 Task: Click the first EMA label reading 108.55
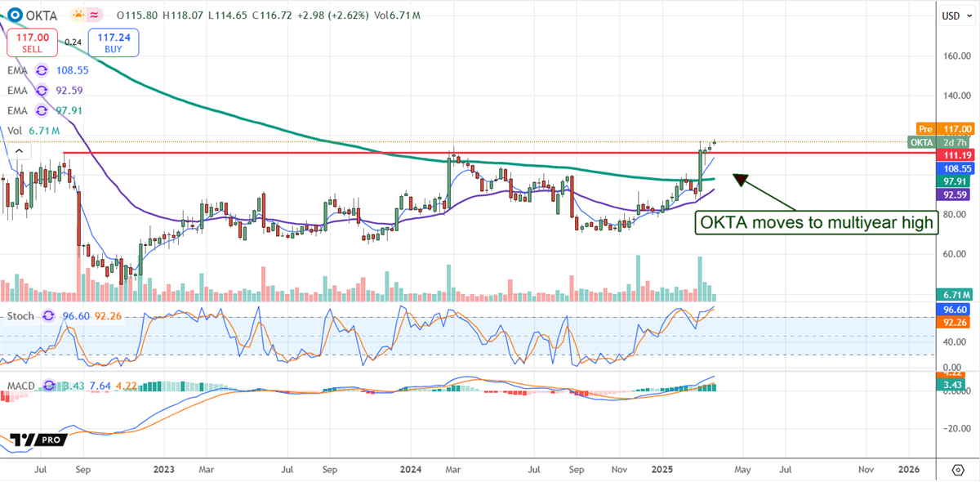pyautogui.click(x=18, y=70)
